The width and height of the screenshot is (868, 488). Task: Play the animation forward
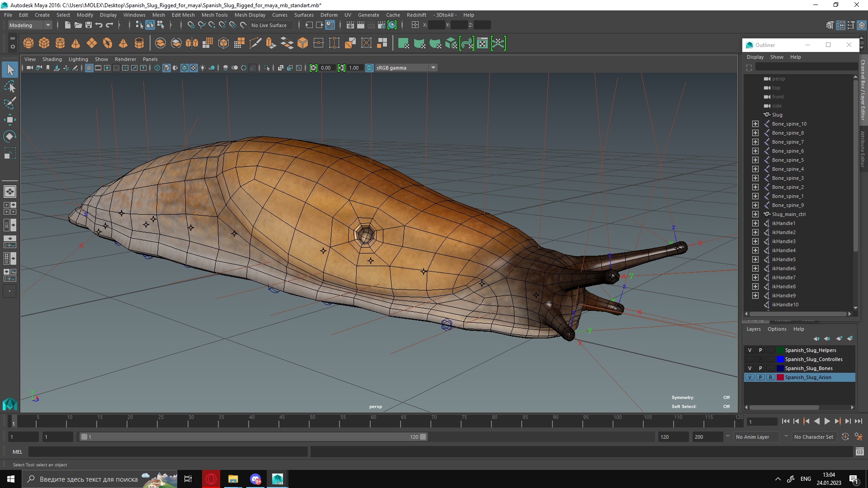(827, 421)
